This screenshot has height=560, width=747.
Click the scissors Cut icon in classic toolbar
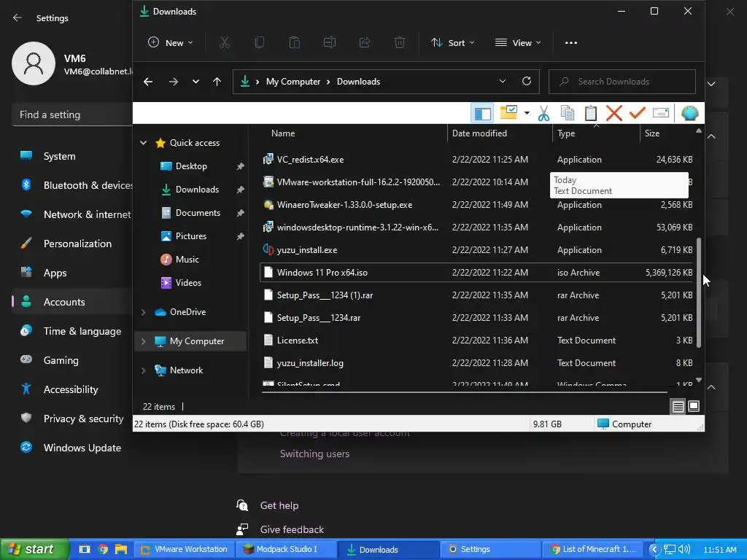(x=543, y=113)
